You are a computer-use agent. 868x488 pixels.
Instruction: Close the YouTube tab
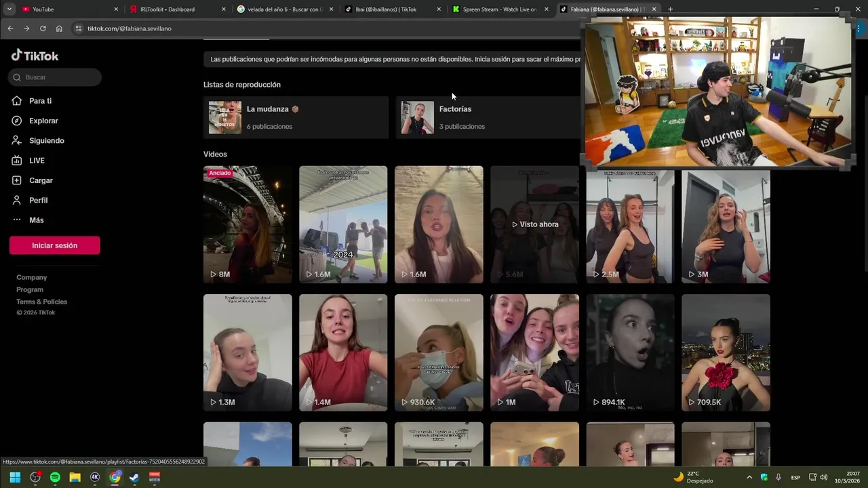tap(116, 9)
